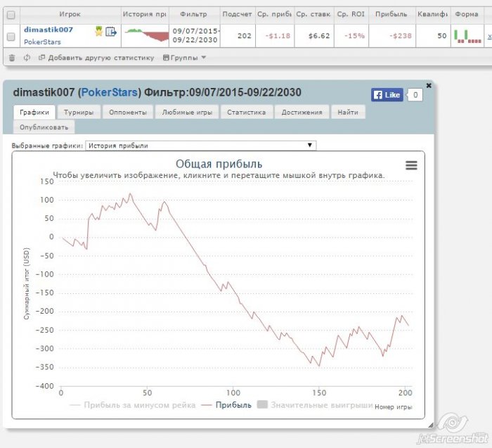492x448 pixels.
Task: Click the date filter cell 09/07/2015
Action: [x=195, y=35]
